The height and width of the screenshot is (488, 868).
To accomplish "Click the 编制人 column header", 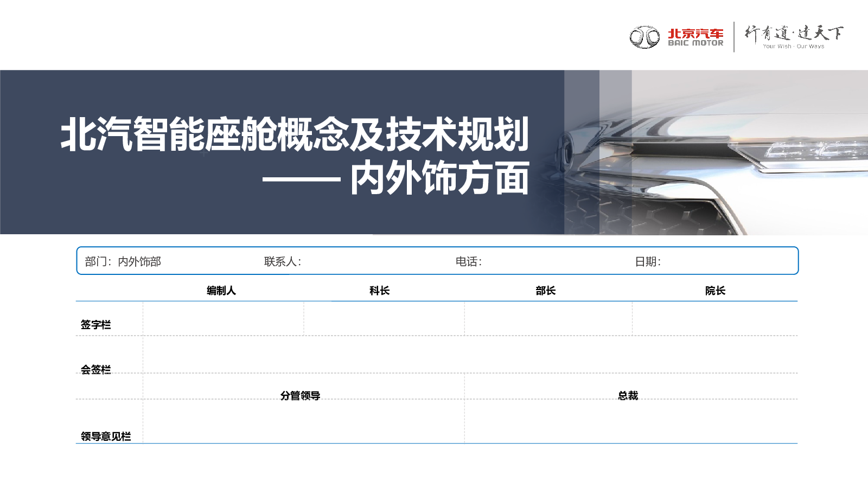I will coord(221,291).
